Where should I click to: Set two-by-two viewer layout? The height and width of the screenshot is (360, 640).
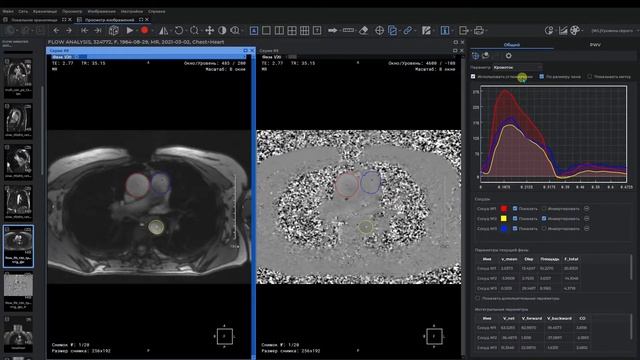click(292, 31)
